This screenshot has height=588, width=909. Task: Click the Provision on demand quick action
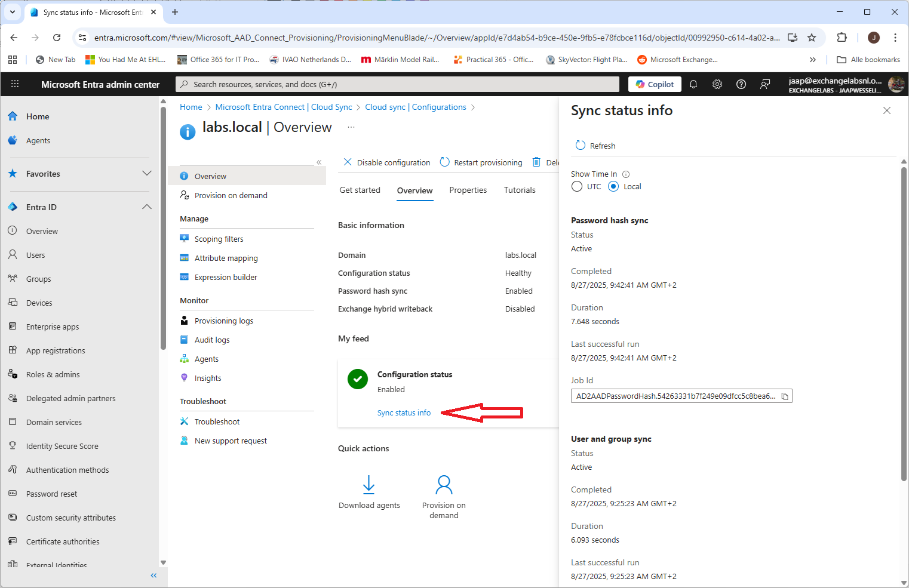444,485
